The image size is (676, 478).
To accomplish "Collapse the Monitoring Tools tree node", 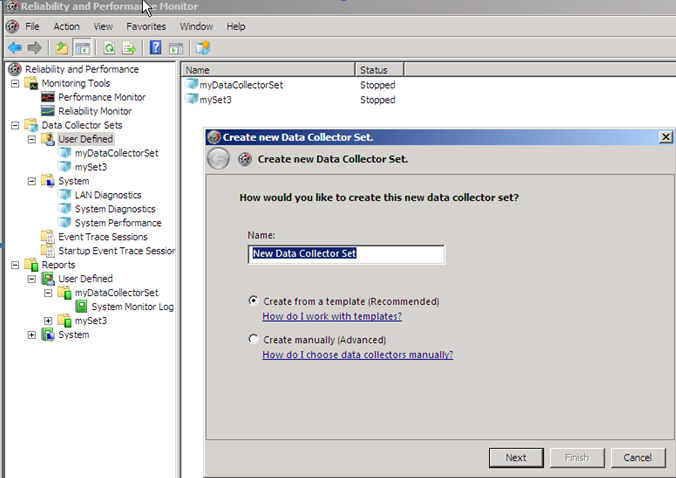I will coord(15,83).
